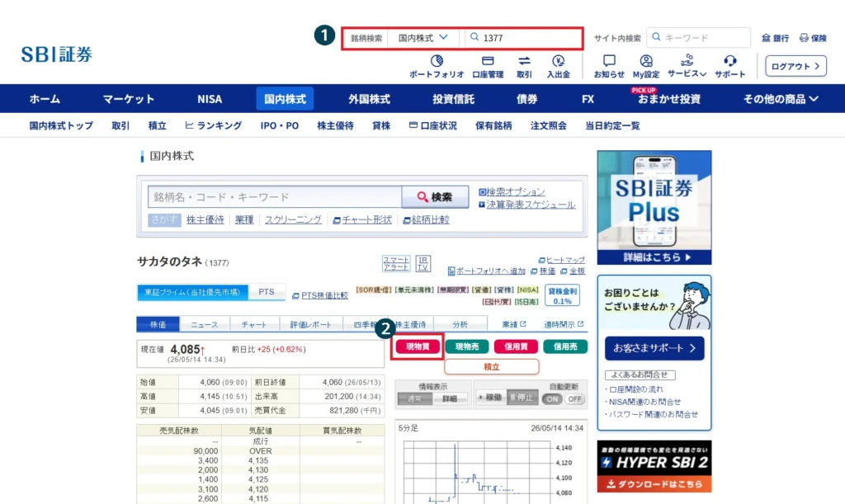Click the スマートアラート icon
Screen dimensions: 845x504
(x=396, y=263)
